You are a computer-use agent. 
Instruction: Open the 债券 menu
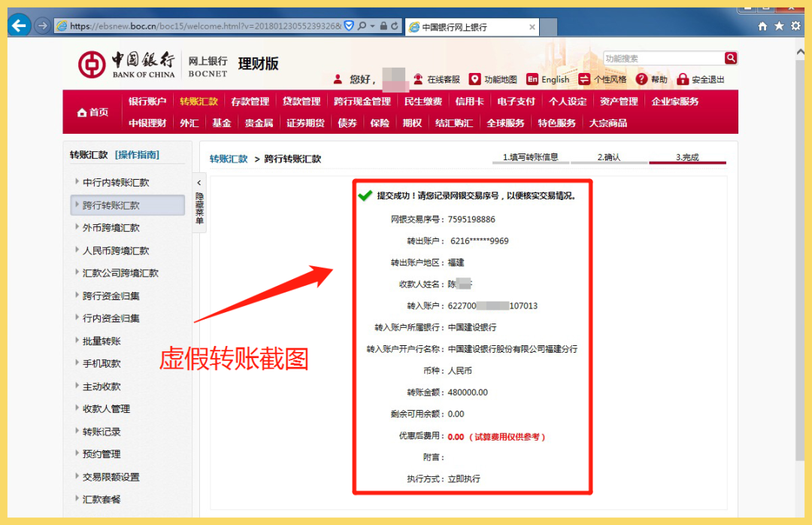[347, 123]
